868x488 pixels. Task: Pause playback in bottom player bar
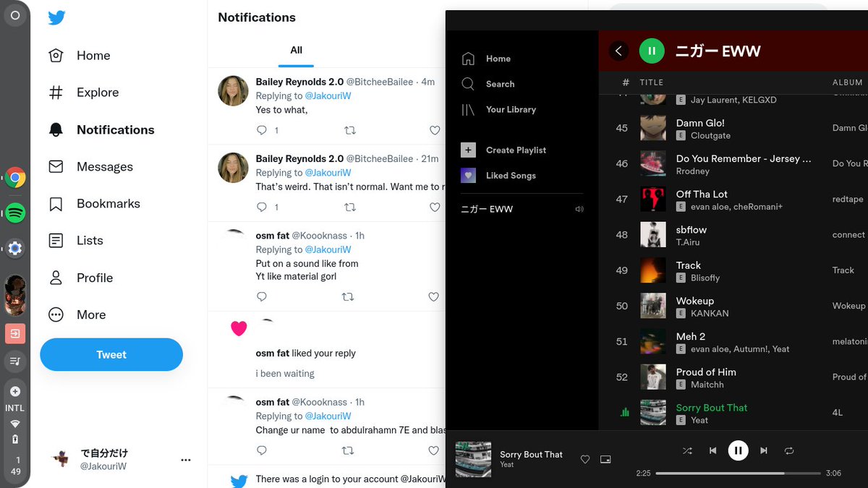point(738,450)
